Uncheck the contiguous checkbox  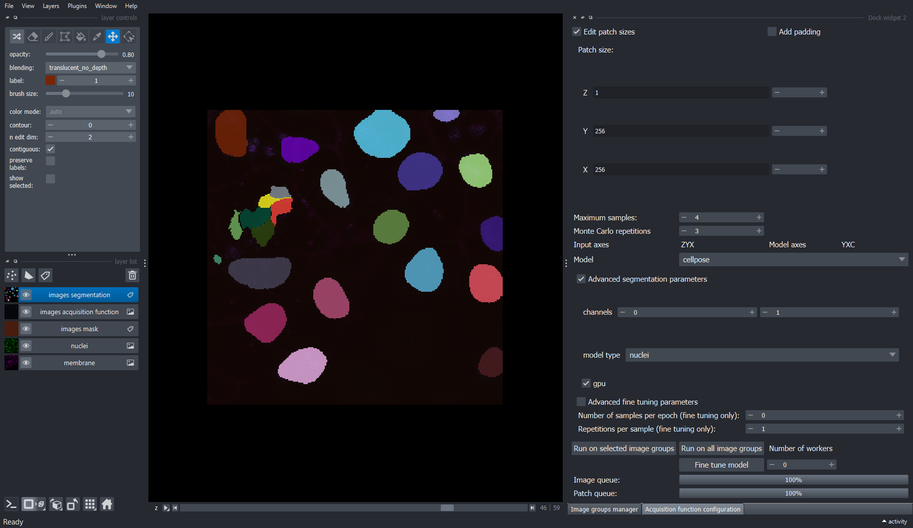pos(51,149)
